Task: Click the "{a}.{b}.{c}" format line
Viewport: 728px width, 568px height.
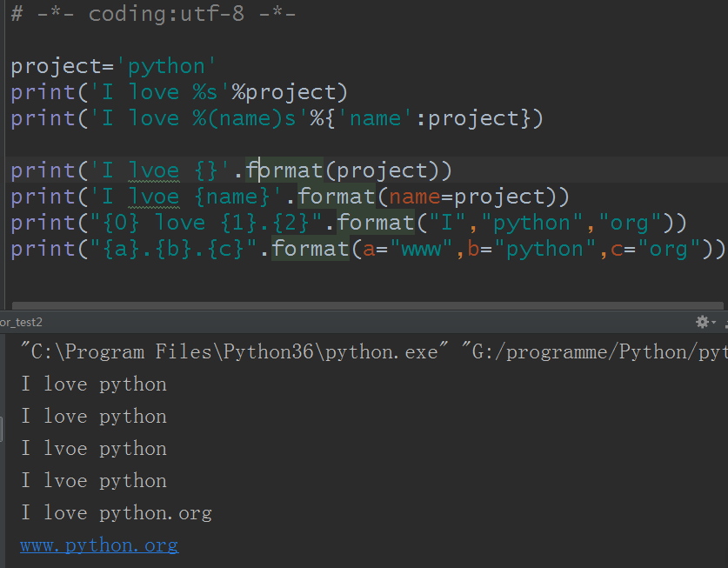Action: pyautogui.click(x=368, y=249)
